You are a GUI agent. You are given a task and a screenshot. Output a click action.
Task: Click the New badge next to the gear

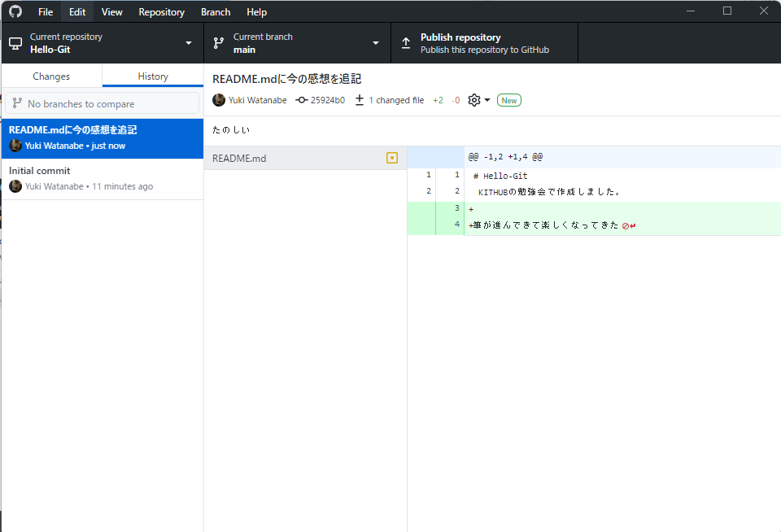click(508, 99)
